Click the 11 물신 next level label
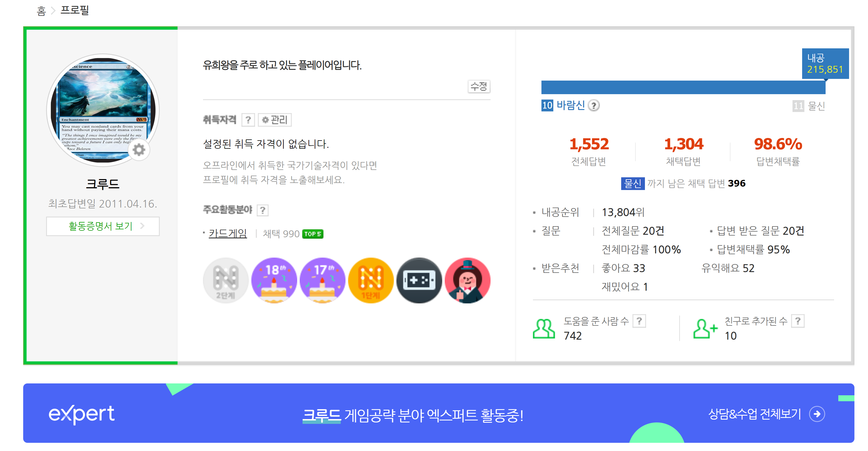This screenshot has height=451, width=868. (808, 106)
